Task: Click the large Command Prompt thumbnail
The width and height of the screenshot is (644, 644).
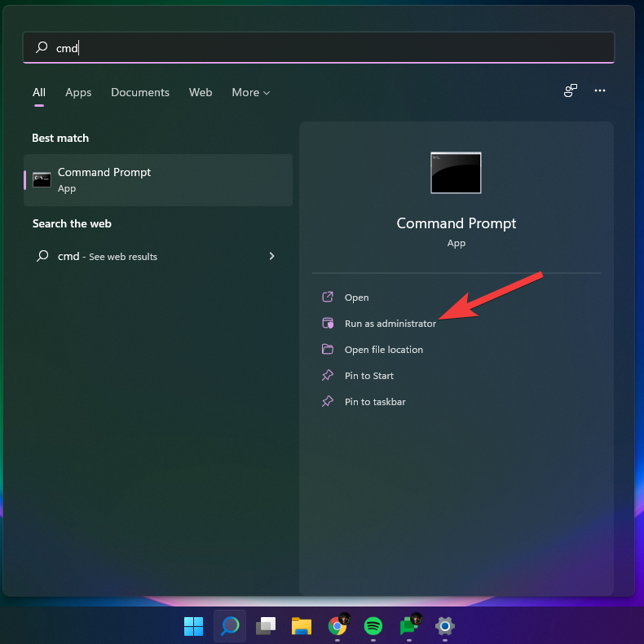Action: [x=456, y=173]
